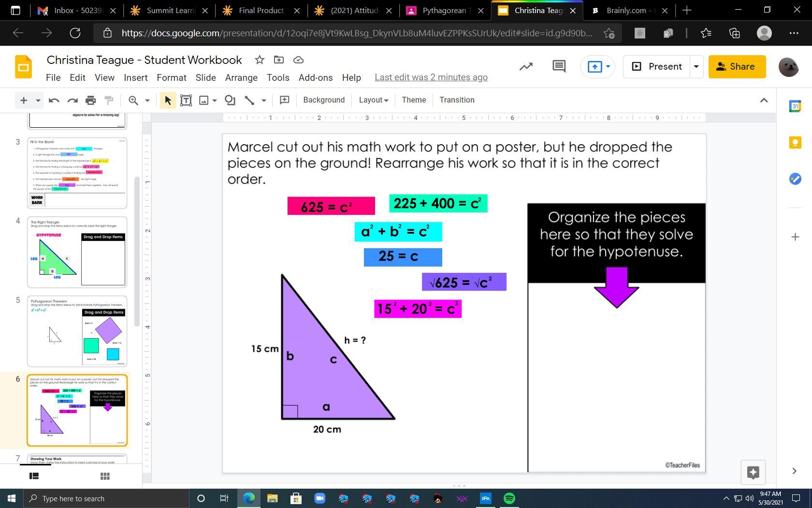Image resolution: width=812 pixels, height=508 pixels.
Task: Open the Present options dropdown arrow
Action: click(x=696, y=66)
